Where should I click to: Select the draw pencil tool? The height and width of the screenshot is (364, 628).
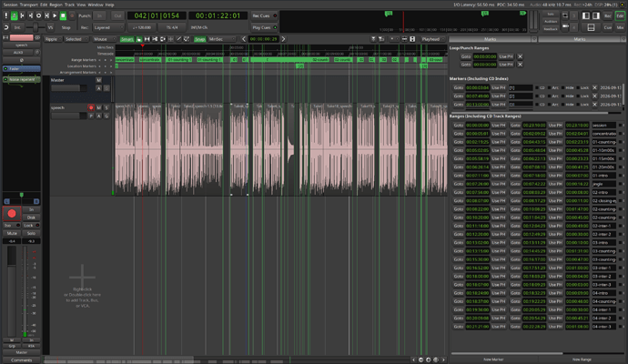pyautogui.click(x=179, y=39)
